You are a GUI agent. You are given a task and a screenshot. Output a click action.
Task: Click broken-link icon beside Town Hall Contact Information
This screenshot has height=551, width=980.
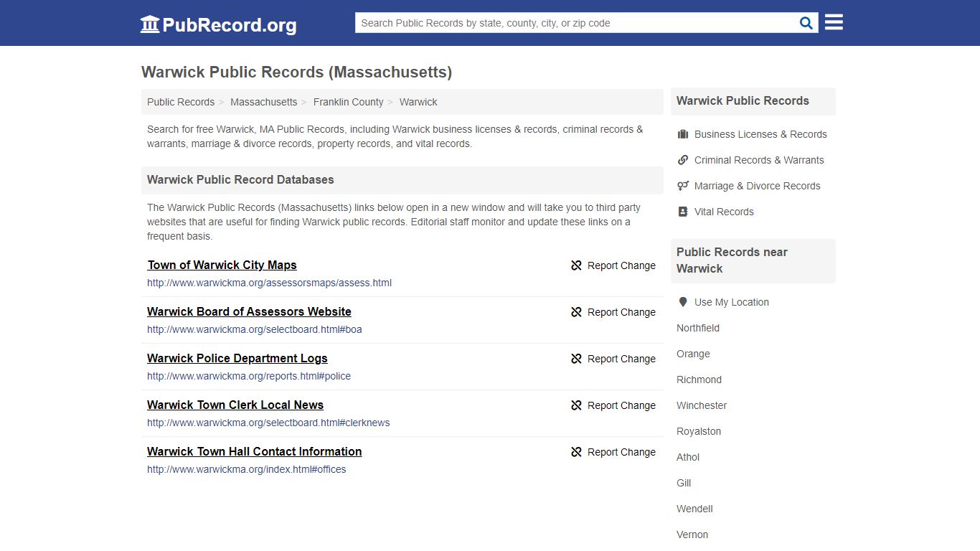(576, 452)
